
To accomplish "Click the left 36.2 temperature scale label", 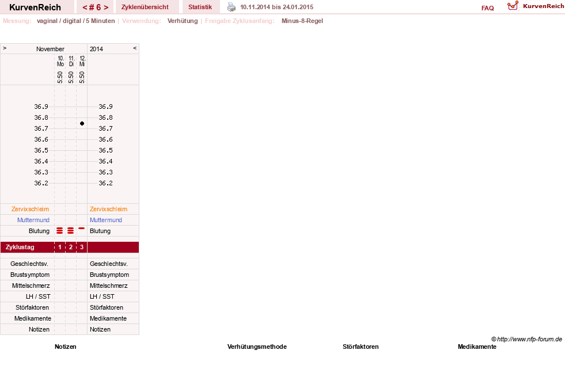I will coord(41,183).
